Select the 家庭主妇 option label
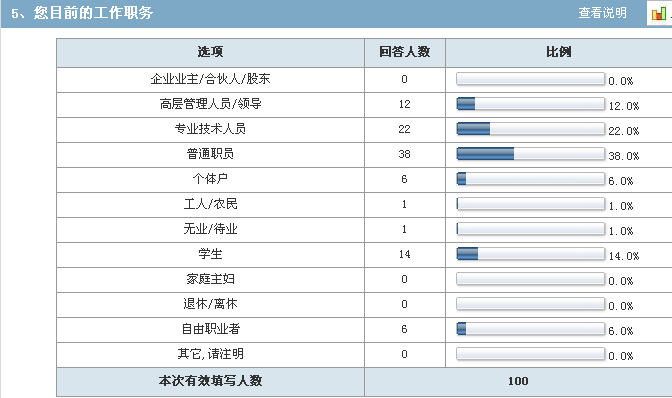 tap(210, 279)
